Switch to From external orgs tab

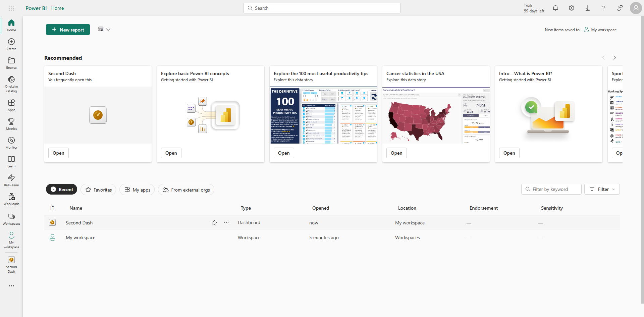(186, 190)
